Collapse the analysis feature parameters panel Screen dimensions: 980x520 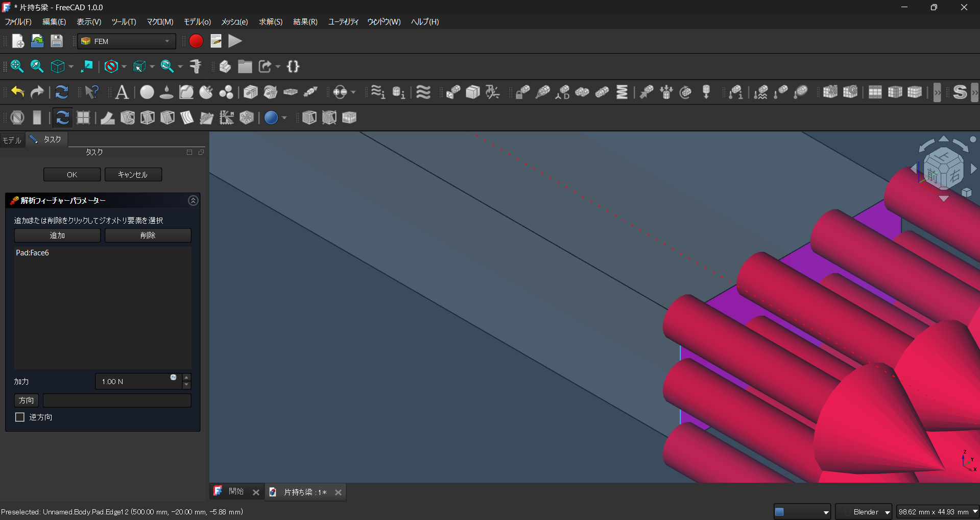pyautogui.click(x=193, y=201)
